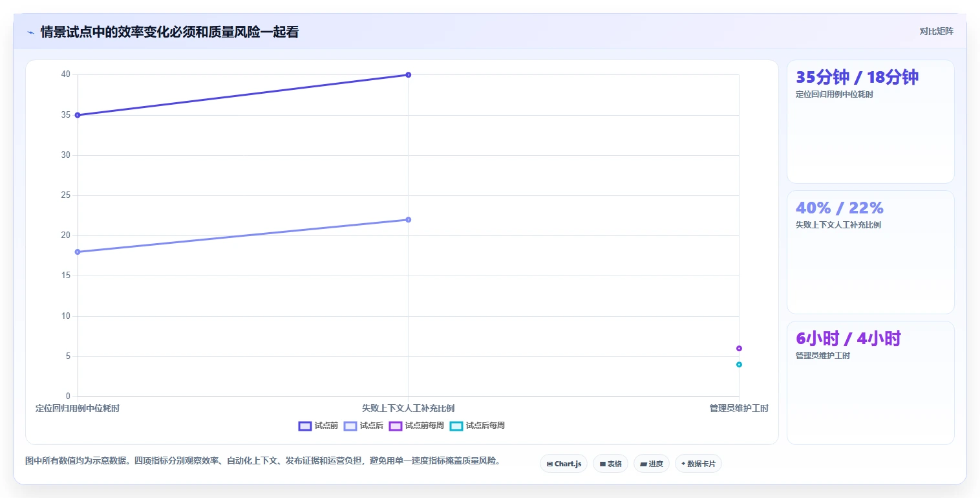Image resolution: width=980 pixels, height=498 pixels.
Task: Select the 试点前 data point at 40
Action: (408, 75)
